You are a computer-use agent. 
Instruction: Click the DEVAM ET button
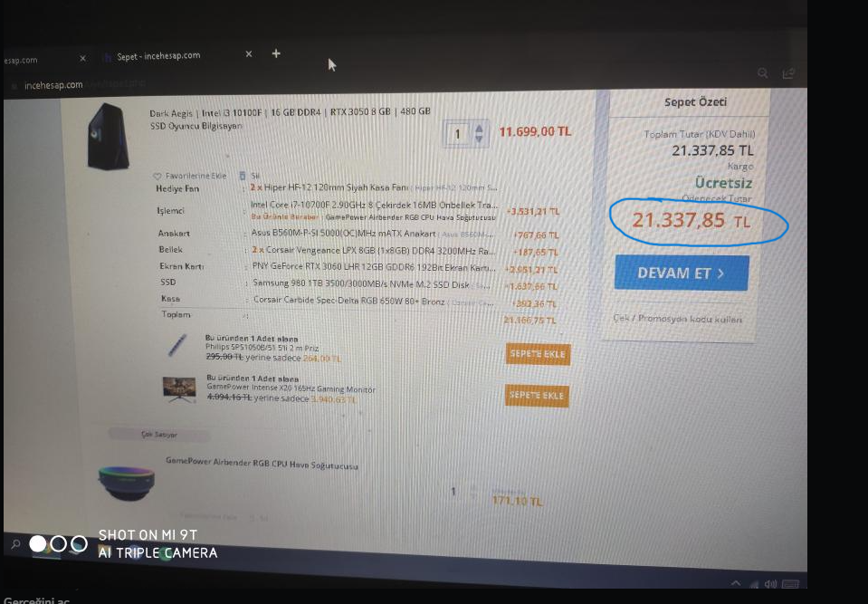click(682, 273)
